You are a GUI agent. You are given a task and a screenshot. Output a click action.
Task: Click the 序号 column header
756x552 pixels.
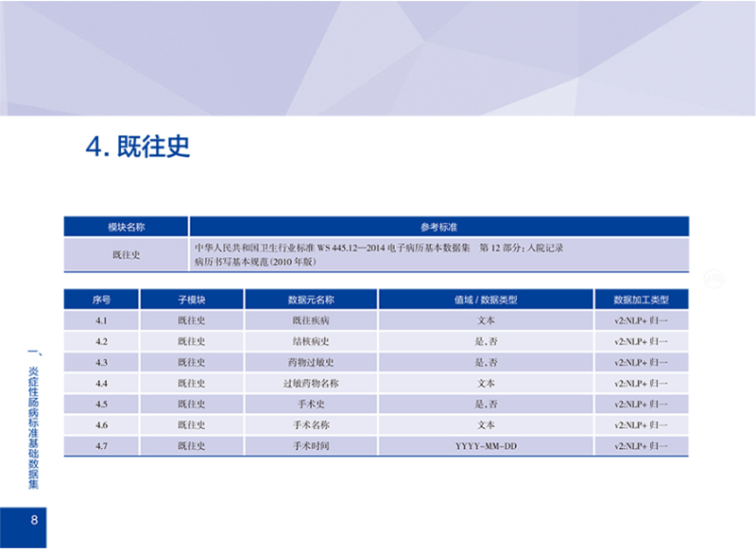coord(101,300)
